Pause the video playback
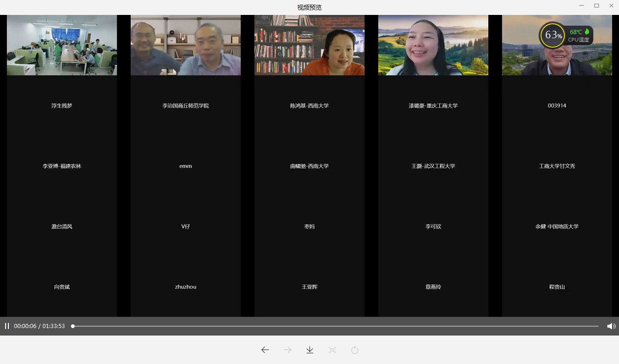Viewport: 619px width, 364px height. click(7, 326)
